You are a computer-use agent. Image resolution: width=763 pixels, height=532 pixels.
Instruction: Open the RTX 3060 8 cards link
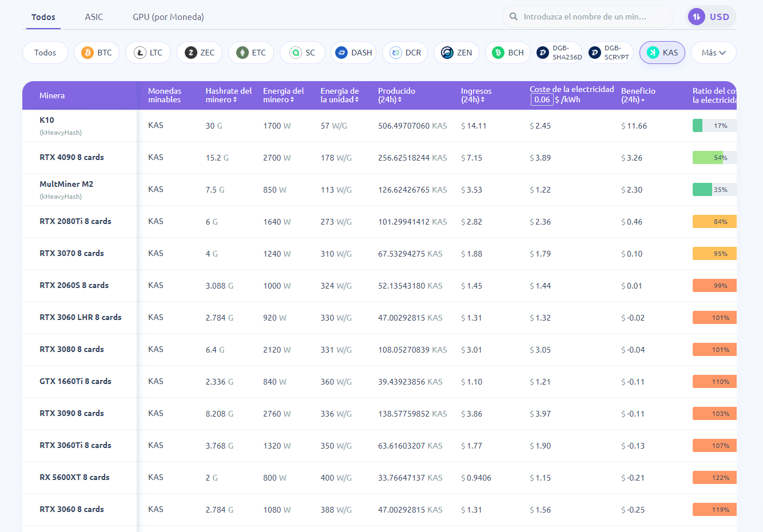pyautogui.click(x=71, y=509)
